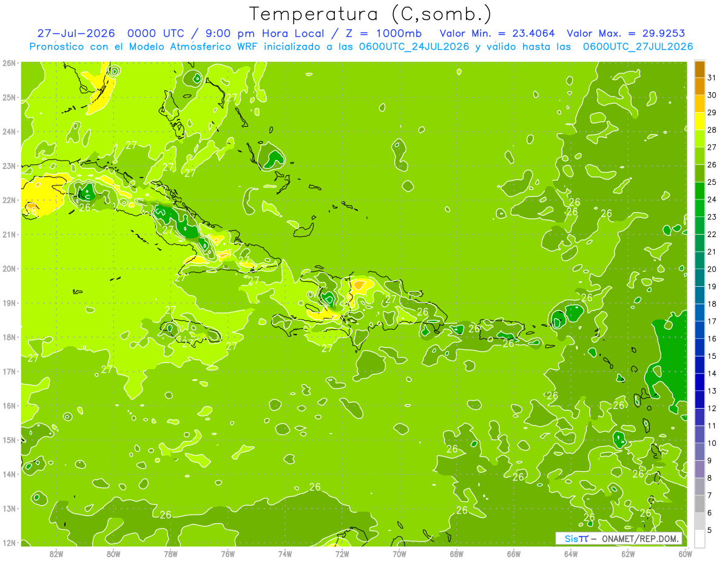Click the "72W" longitude axis label
The image size is (728, 562).
coord(342,554)
